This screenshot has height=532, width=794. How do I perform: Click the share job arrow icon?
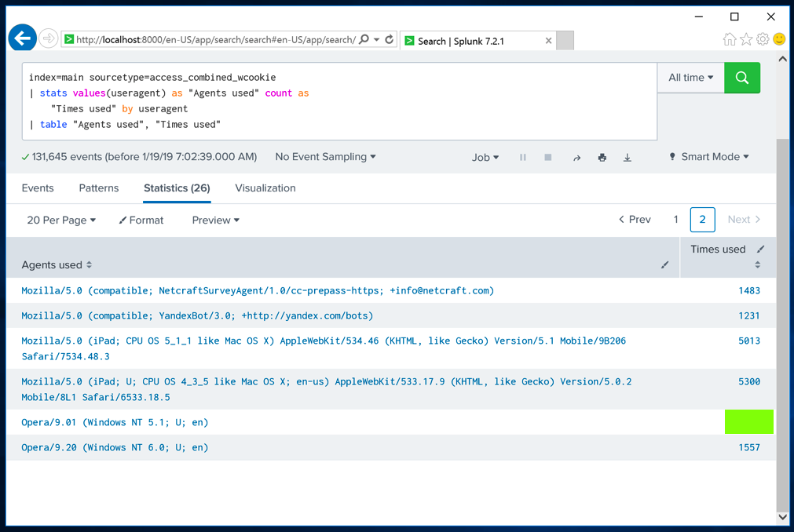[576, 158]
